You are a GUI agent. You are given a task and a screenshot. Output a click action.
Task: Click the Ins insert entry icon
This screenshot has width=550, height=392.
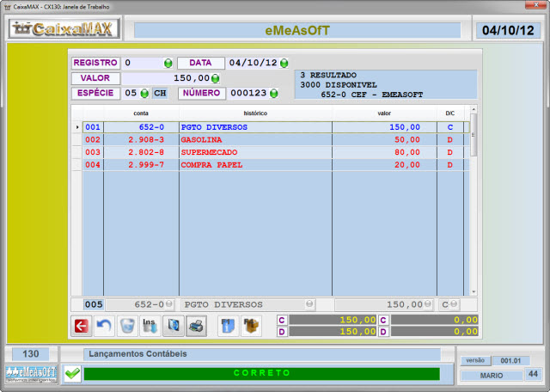point(150,326)
